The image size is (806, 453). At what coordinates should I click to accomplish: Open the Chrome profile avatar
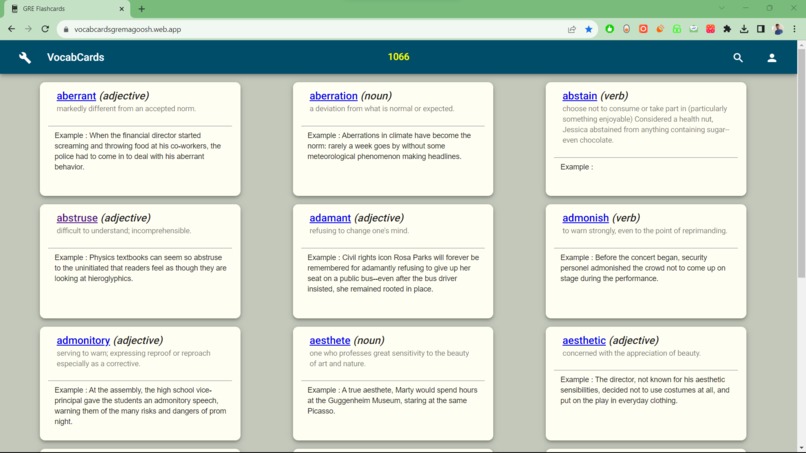(778, 29)
